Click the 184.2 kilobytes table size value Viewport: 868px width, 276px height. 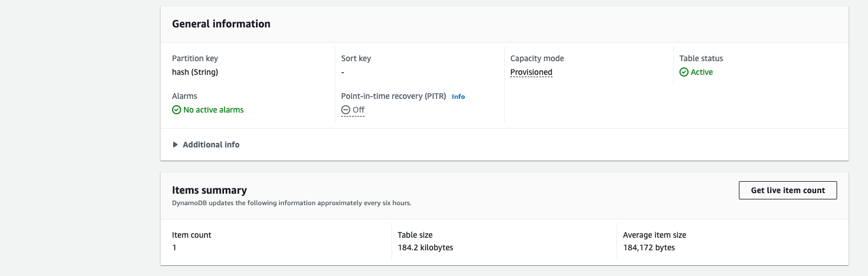(x=425, y=247)
